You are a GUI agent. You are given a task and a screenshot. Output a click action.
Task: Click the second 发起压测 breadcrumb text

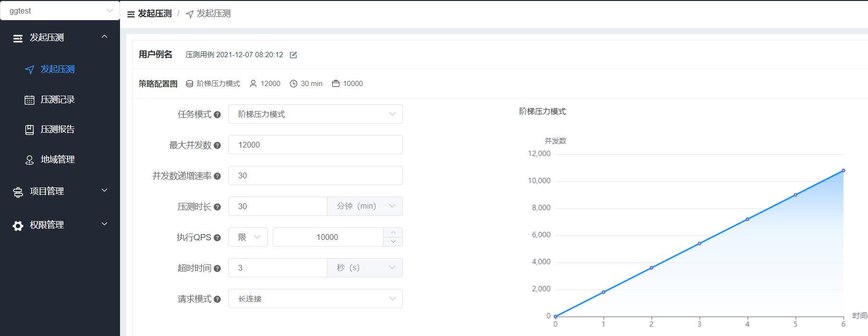214,14
